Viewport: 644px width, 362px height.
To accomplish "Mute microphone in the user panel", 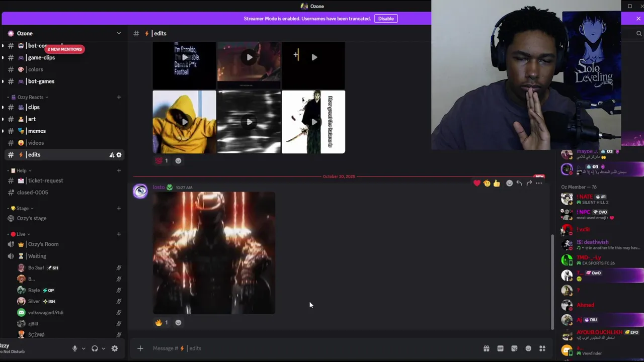I will (74, 348).
